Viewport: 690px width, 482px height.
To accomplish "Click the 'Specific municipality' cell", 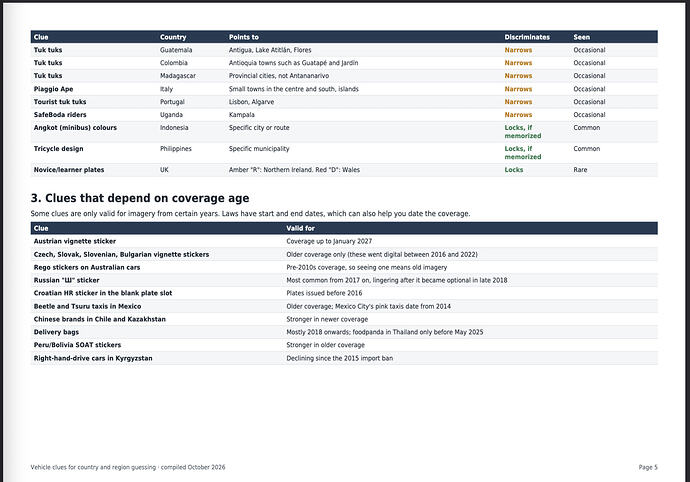I will (x=259, y=149).
